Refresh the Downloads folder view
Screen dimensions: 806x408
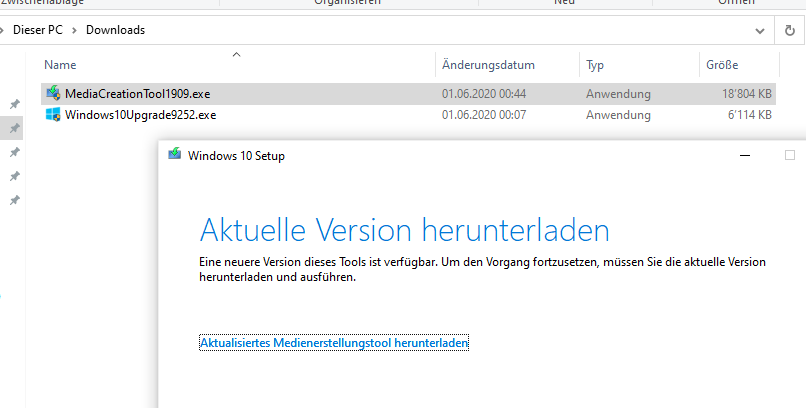click(x=790, y=31)
